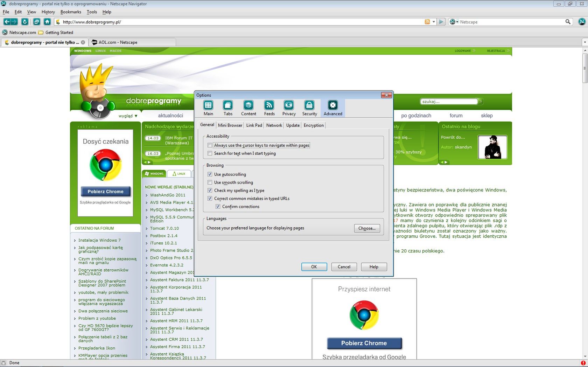
Task: Click the site favicon in address bar
Action: (58, 22)
